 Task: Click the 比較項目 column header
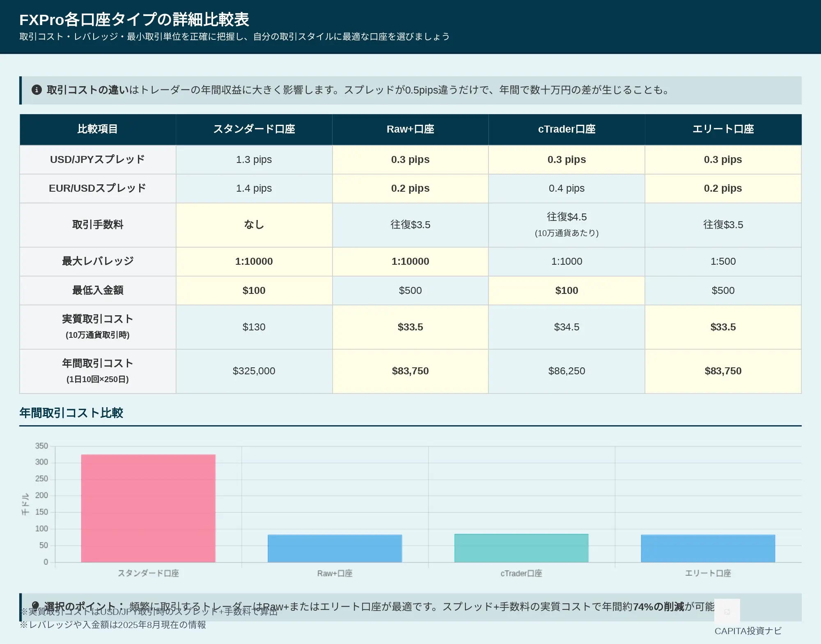click(x=98, y=129)
